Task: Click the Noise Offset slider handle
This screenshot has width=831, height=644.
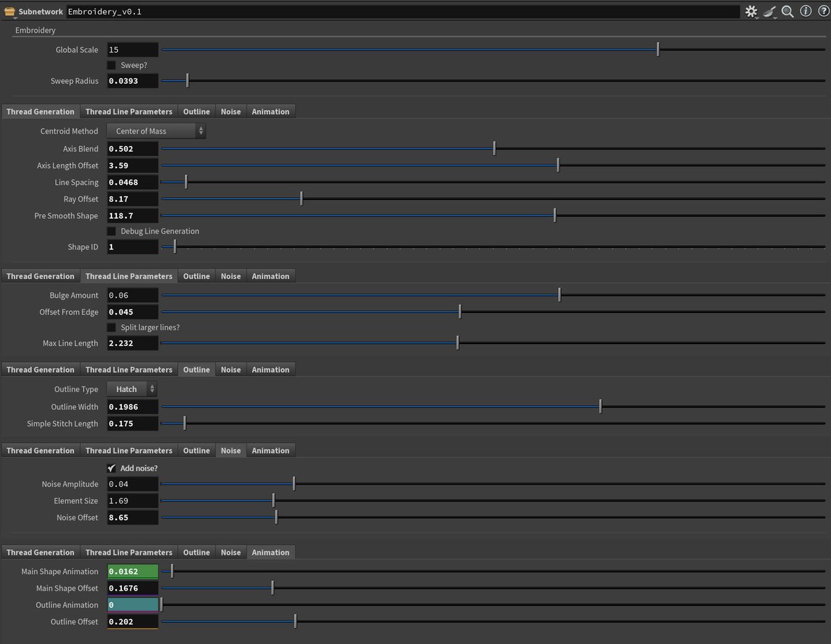Action: coord(276,517)
